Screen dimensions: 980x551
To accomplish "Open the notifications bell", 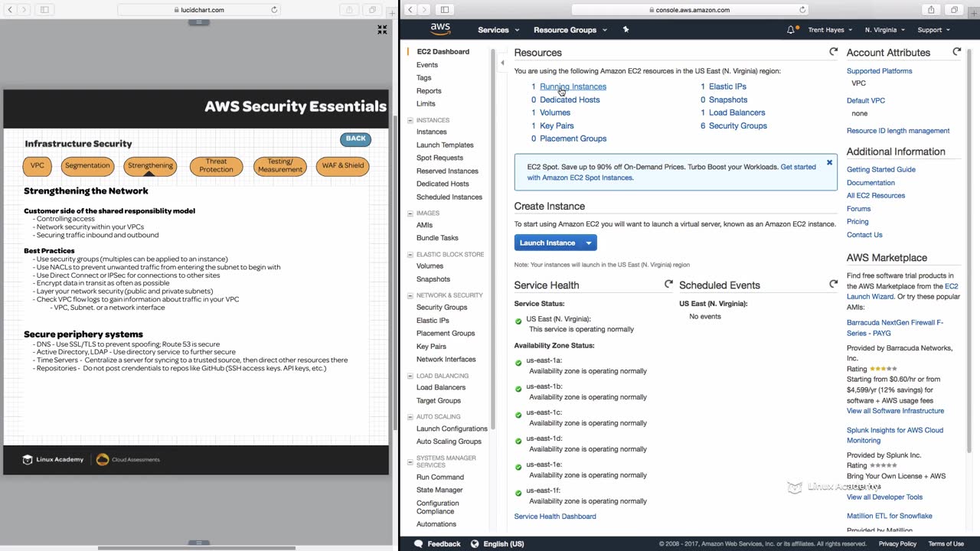I will pos(791,30).
